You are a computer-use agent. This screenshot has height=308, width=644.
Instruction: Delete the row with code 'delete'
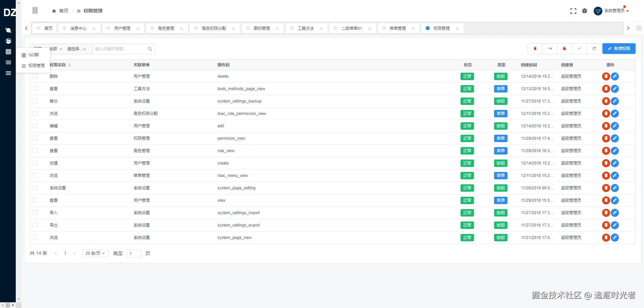pos(606,76)
